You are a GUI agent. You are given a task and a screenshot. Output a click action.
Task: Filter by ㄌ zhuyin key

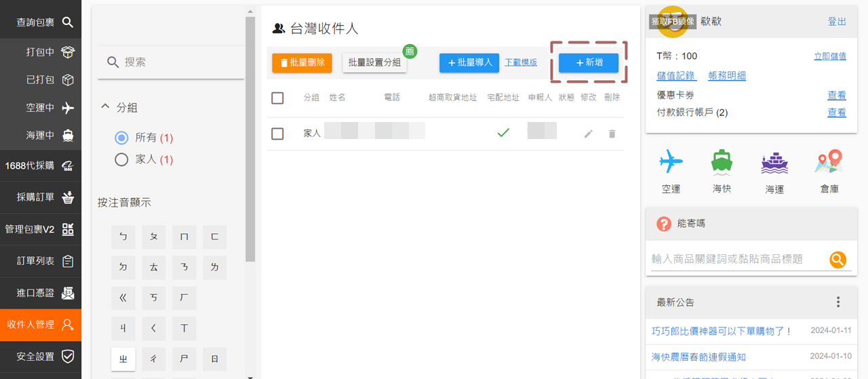tap(215, 268)
